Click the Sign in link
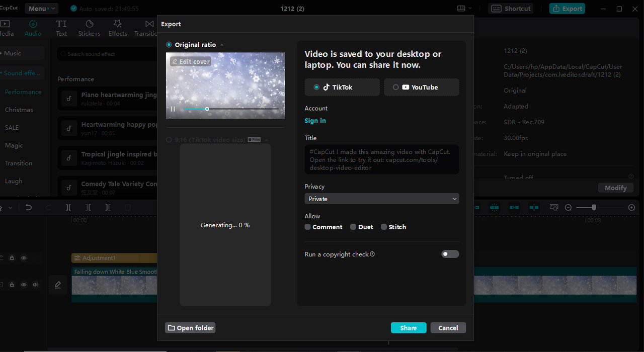 (315, 121)
